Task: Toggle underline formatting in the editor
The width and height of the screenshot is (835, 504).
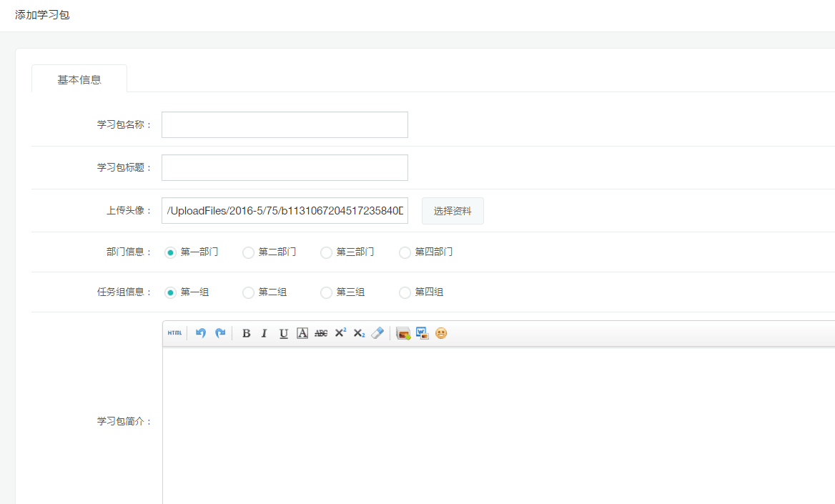Action: click(283, 333)
